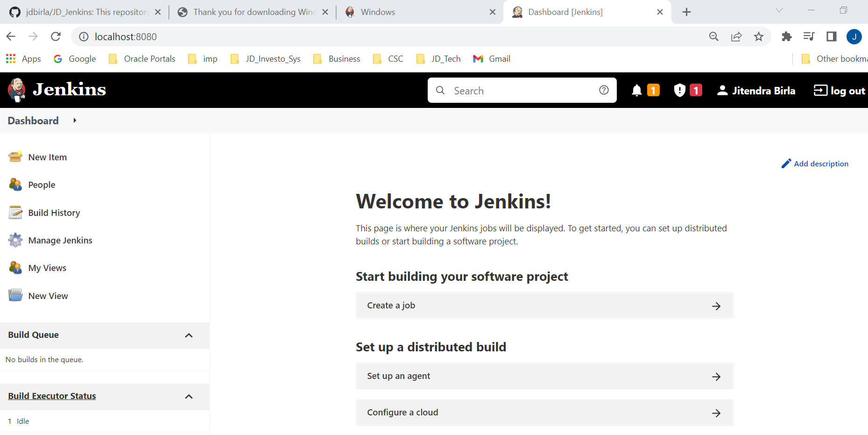Click the Build History notepad icon

15,213
